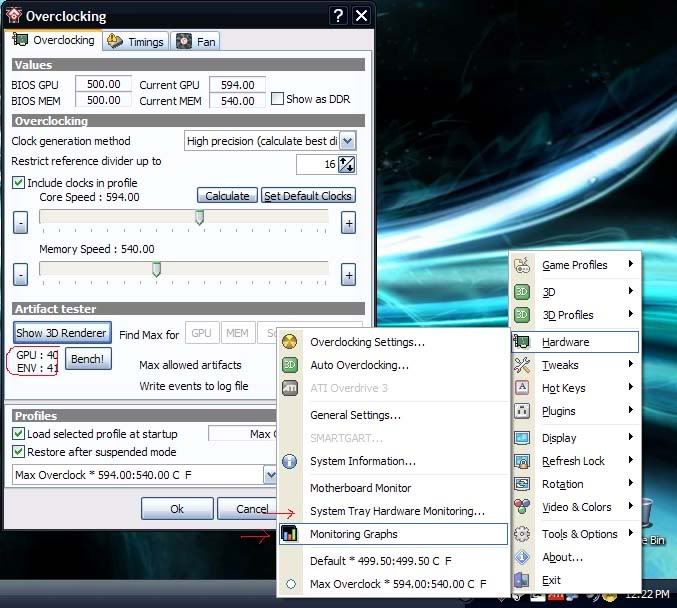Image resolution: width=677 pixels, height=608 pixels.
Task: Click the green 3D menu icon
Action: tap(522, 292)
